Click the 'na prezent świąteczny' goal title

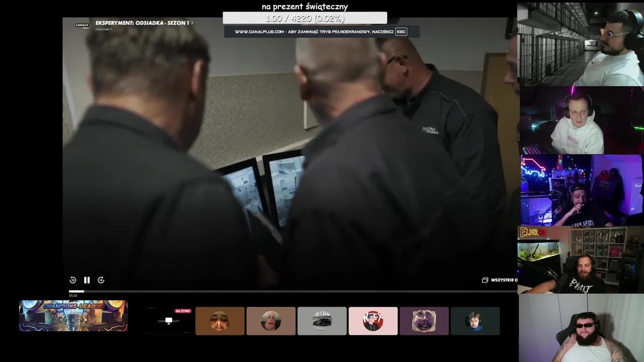click(x=305, y=7)
